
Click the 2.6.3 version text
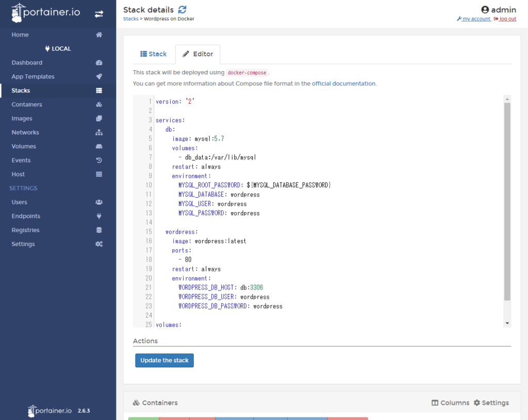click(x=84, y=411)
